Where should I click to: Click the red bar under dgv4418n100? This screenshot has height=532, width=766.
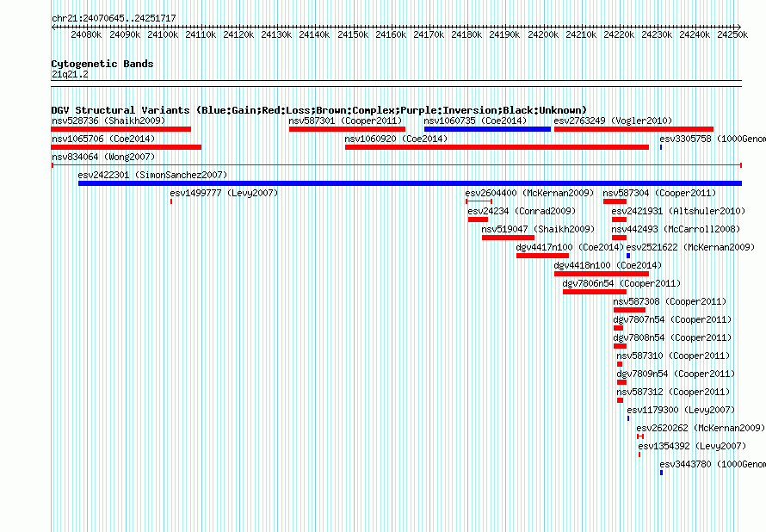(602, 274)
